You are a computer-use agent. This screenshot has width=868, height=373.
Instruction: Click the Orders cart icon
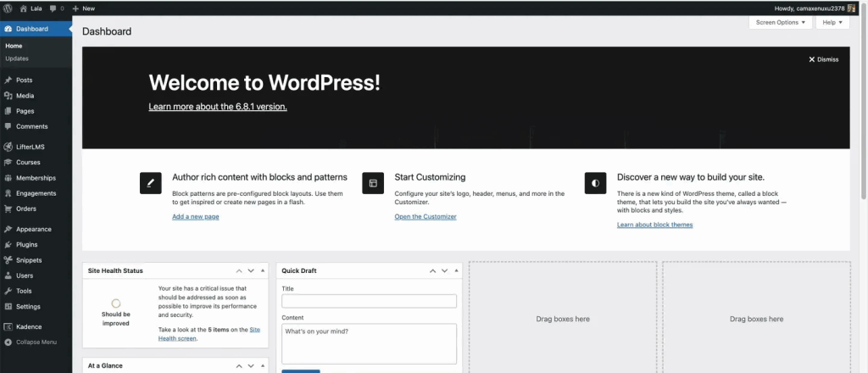coord(8,209)
